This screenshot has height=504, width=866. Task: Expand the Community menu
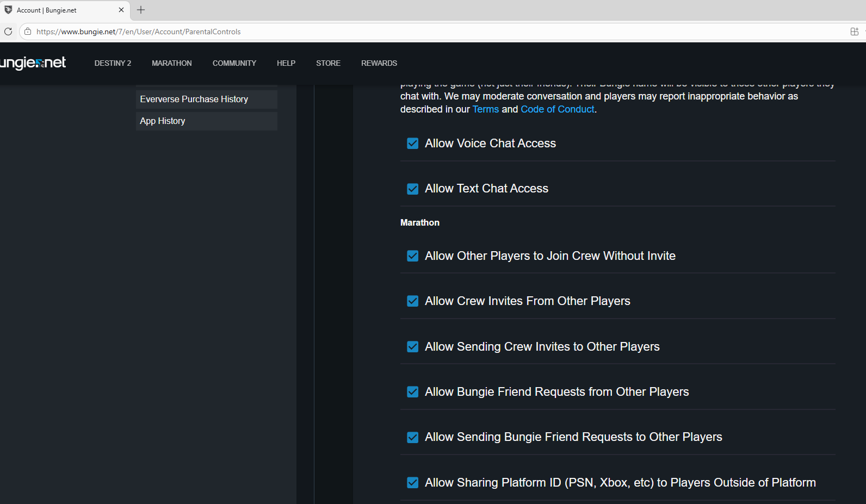(x=234, y=63)
